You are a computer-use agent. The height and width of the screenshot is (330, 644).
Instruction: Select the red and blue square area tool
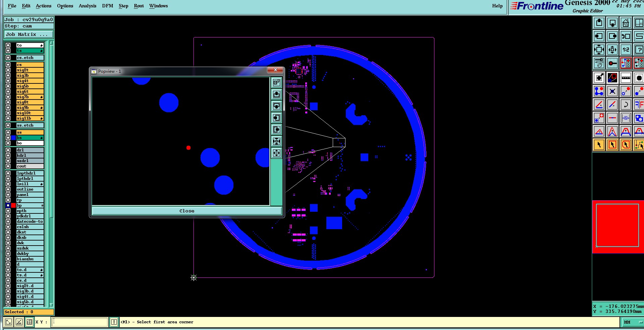click(612, 78)
